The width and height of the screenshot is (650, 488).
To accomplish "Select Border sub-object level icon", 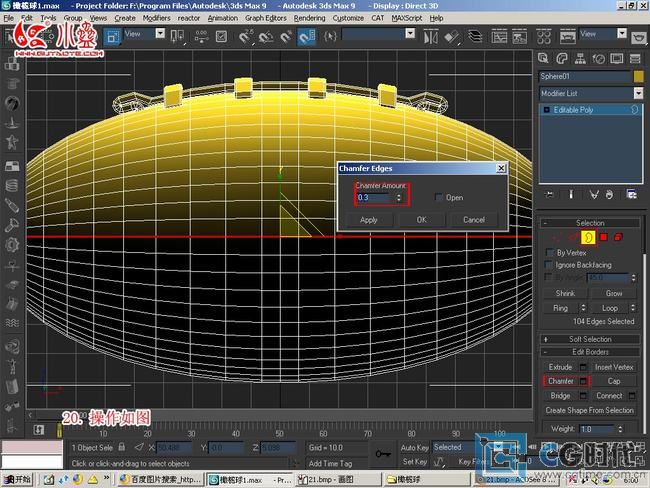I will point(588,237).
